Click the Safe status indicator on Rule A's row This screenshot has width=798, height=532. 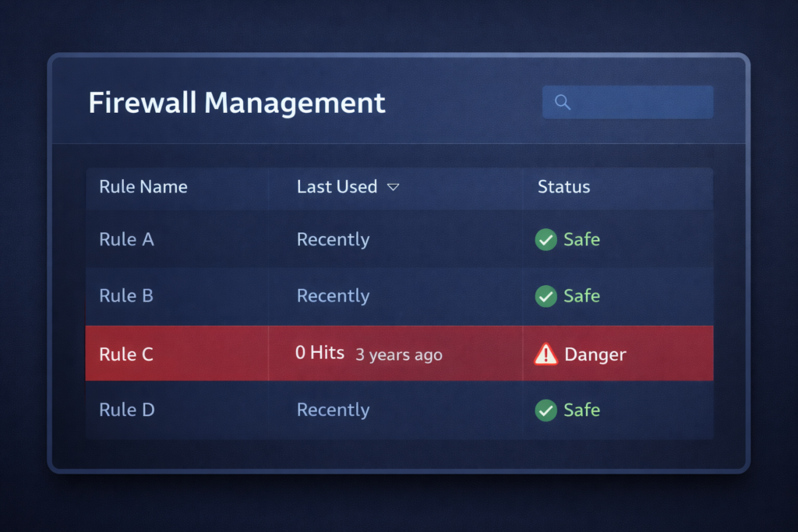click(x=567, y=240)
